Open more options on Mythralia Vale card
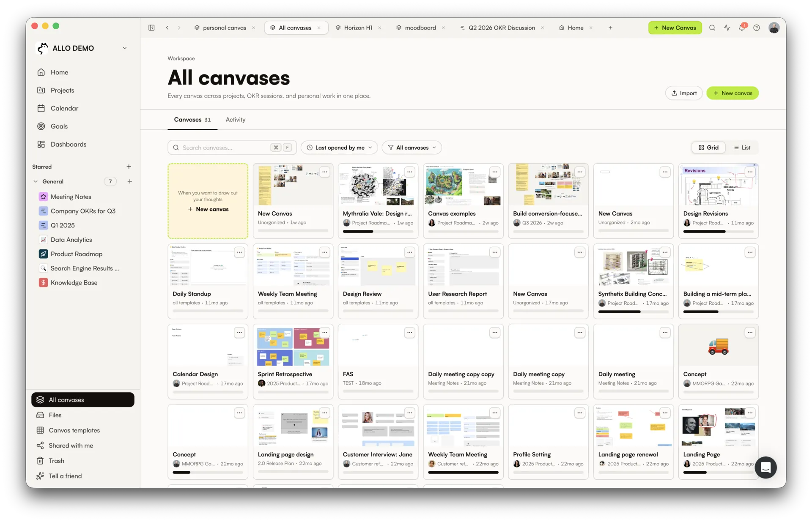The height and width of the screenshot is (522, 812). coord(409,172)
